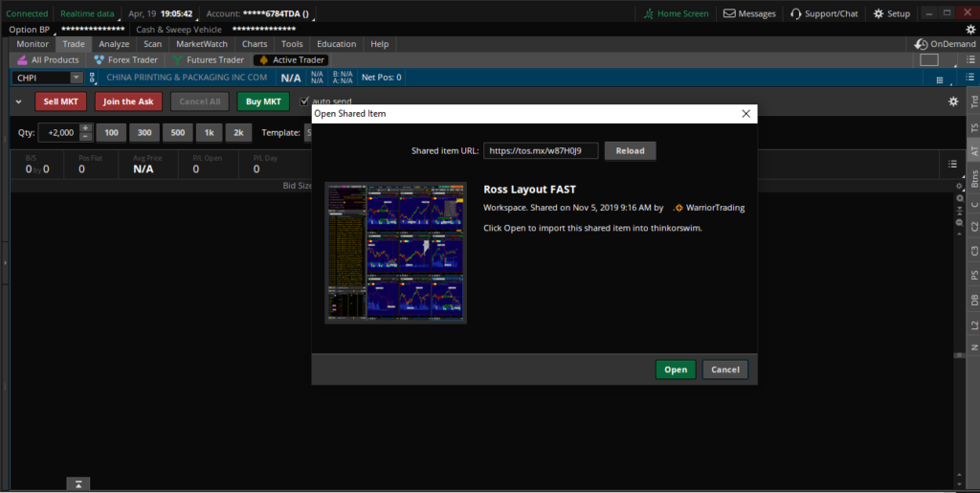Open Forex Trader sub-tab

[x=125, y=60]
